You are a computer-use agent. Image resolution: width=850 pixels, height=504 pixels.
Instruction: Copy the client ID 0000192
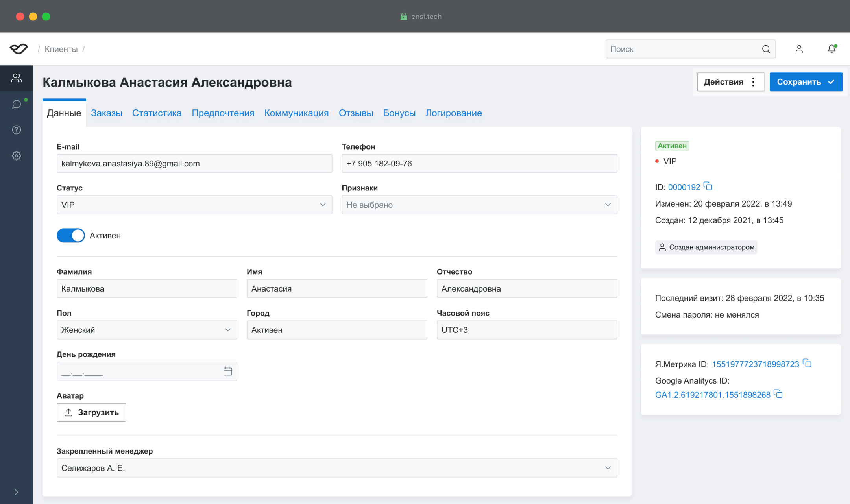click(708, 186)
